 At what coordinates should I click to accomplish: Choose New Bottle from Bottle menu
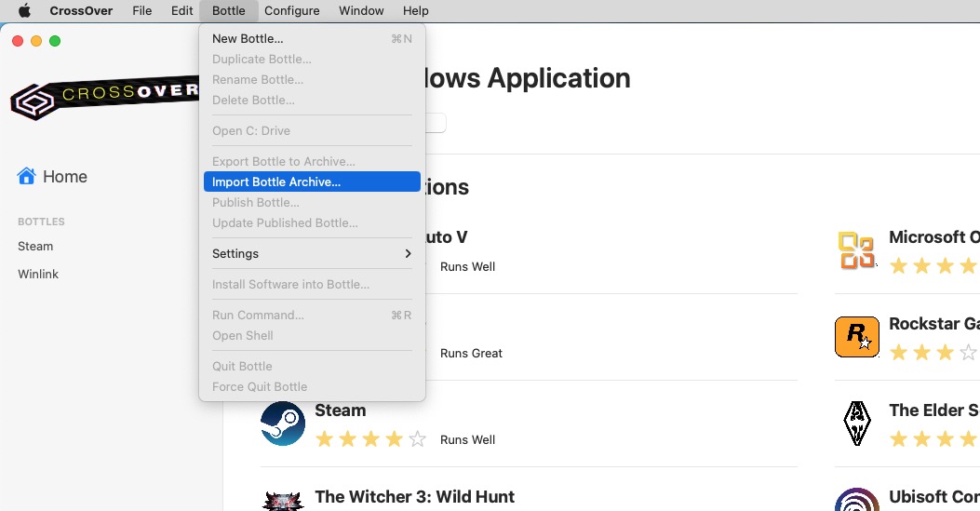248,39
